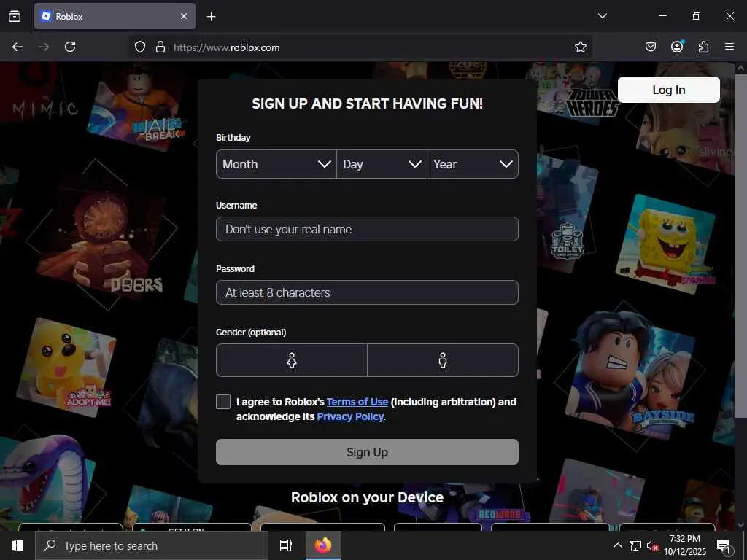Select the male gender icon
This screenshot has width=747, height=560.
[443, 360]
